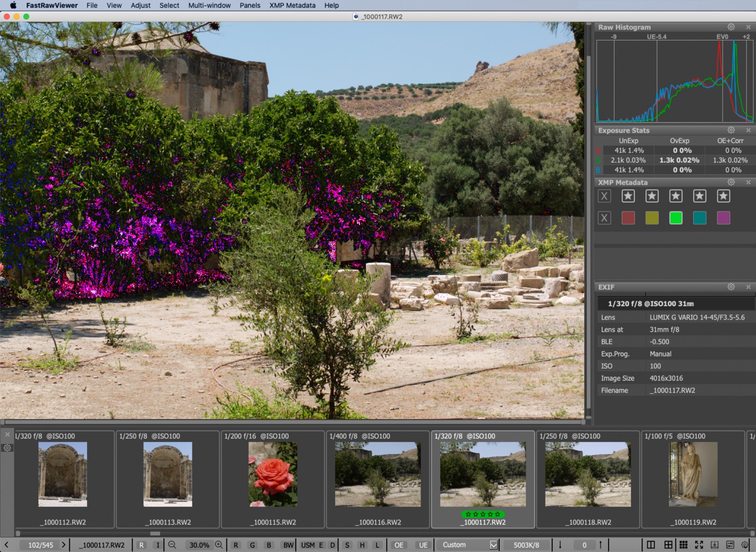Click the 5003K/8 color temperature button

[526, 545]
